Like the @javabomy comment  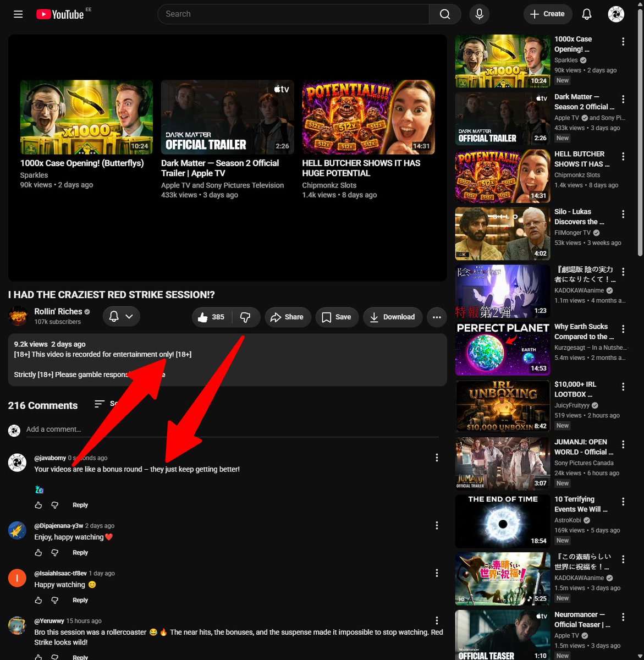point(38,505)
